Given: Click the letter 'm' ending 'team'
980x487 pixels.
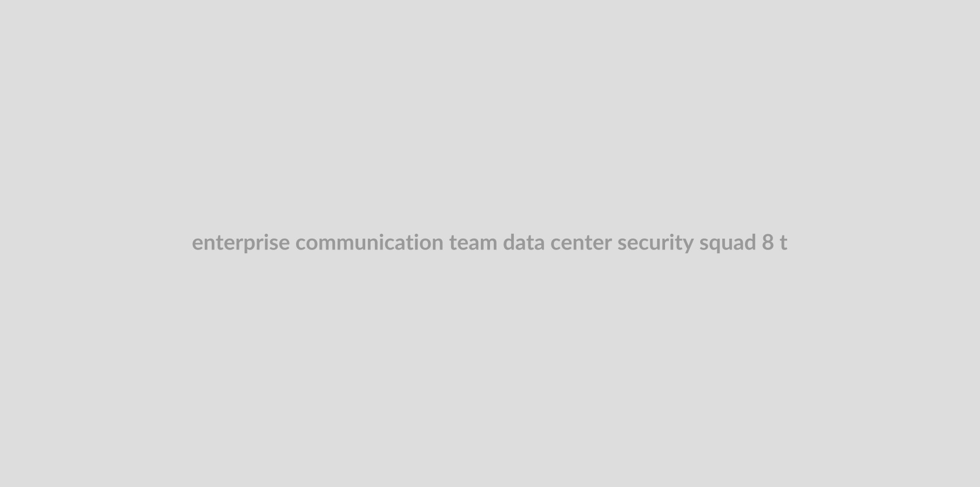Looking at the screenshot, I should tap(489, 243).
